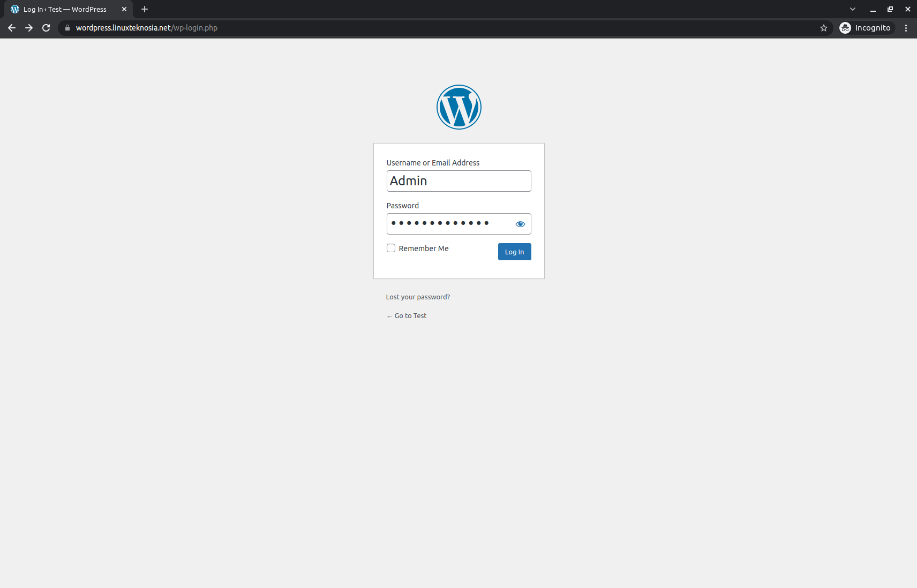Open a new browser tab
The image size is (917, 588).
click(x=145, y=9)
